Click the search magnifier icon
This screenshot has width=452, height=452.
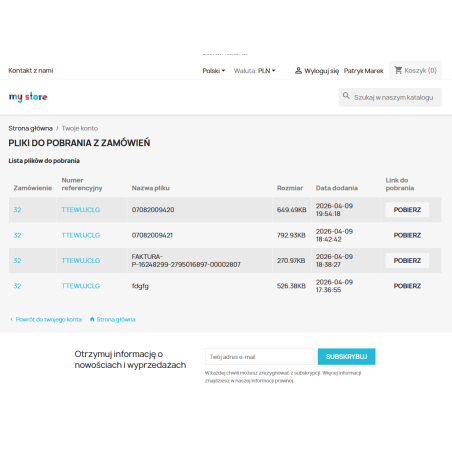pyautogui.click(x=346, y=96)
